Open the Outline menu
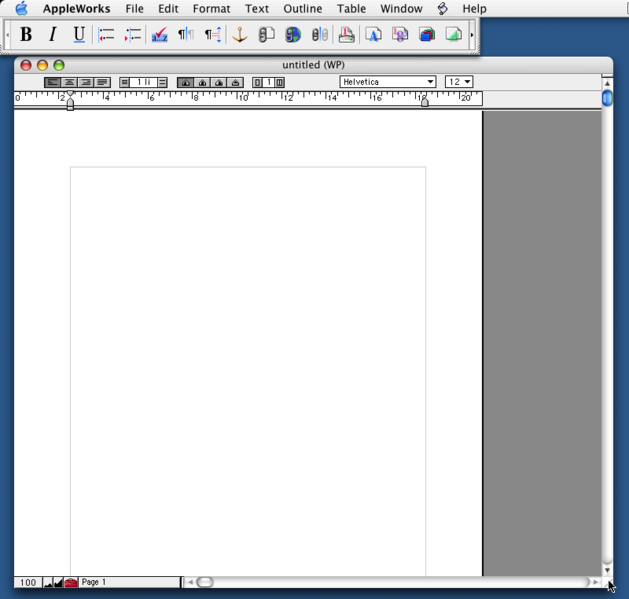629x599 pixels. point(302,8)
